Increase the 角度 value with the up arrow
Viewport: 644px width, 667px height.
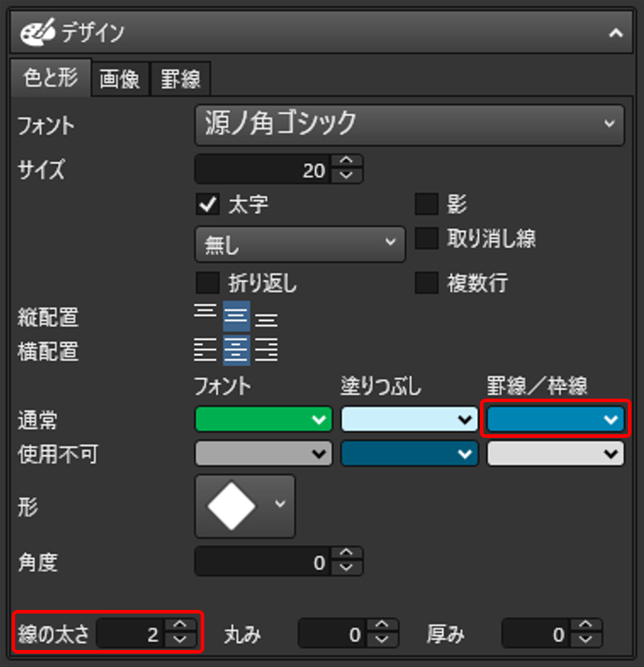[x=346, y=554]
